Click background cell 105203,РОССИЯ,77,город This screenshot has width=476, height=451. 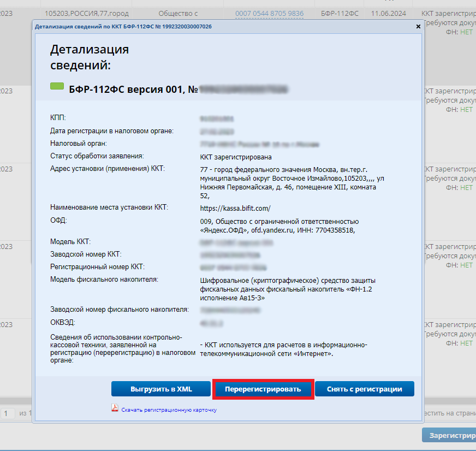(87, 14)
